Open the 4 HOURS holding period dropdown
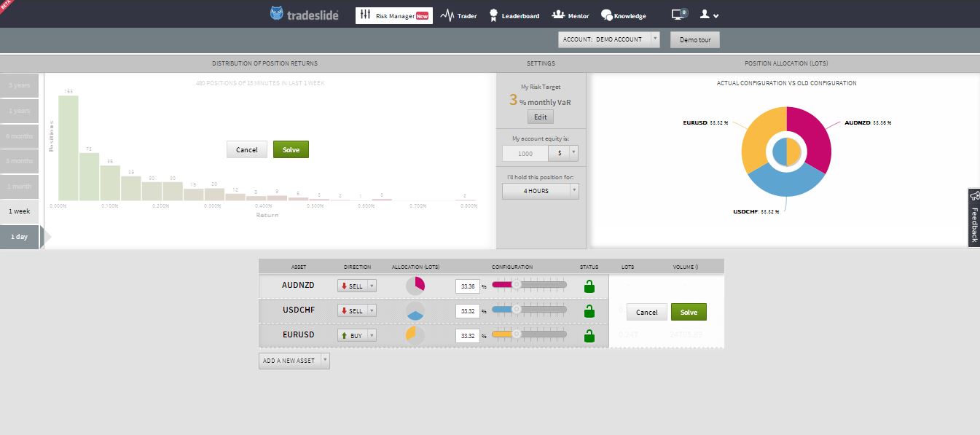 coord(541,191)
